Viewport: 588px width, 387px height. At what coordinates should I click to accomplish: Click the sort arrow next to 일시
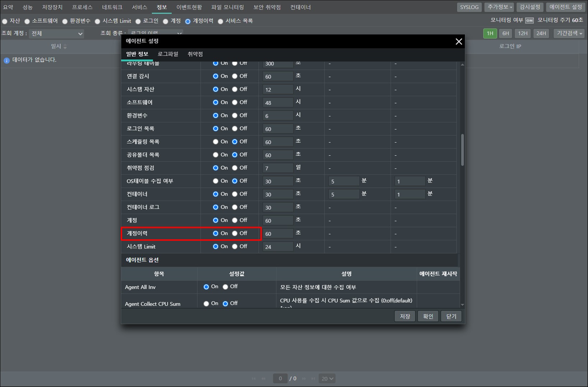pyautogui.click(x=65, y=47)
